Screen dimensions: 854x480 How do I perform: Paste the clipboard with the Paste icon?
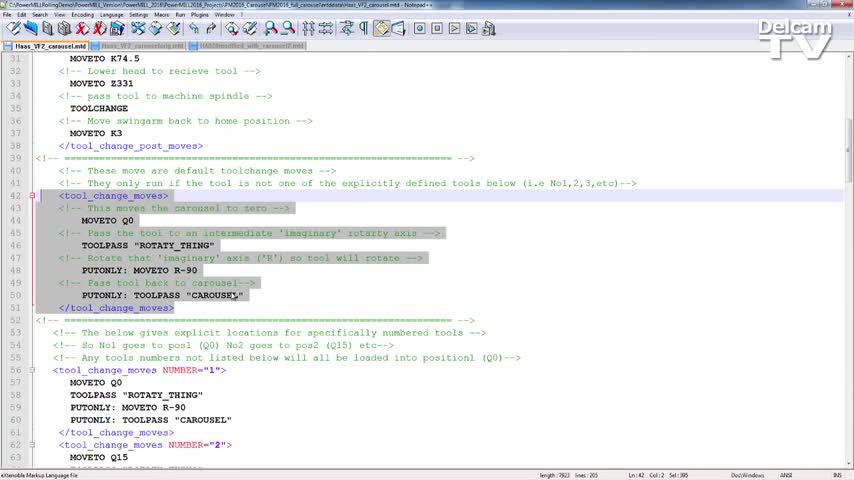[x=174, y=28]
